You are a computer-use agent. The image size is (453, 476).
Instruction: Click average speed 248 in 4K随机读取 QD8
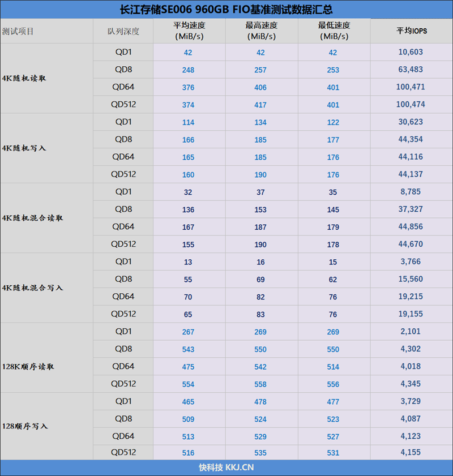(188, 70)
